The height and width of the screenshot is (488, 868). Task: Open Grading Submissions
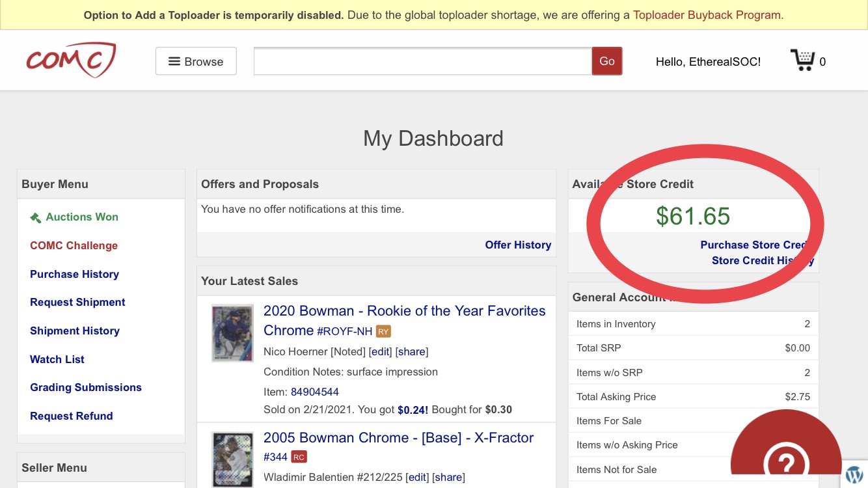click(x=86, y=387)
